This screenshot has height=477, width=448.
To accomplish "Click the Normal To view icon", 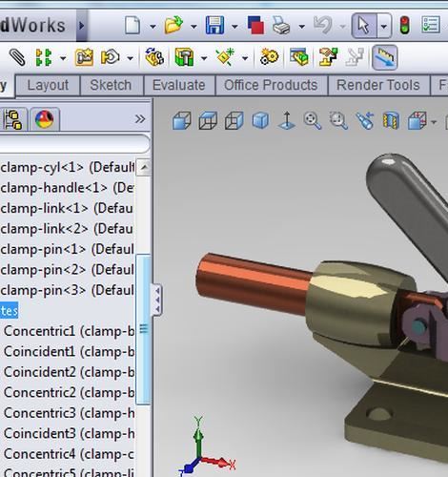I will click(x=287, y=121).
